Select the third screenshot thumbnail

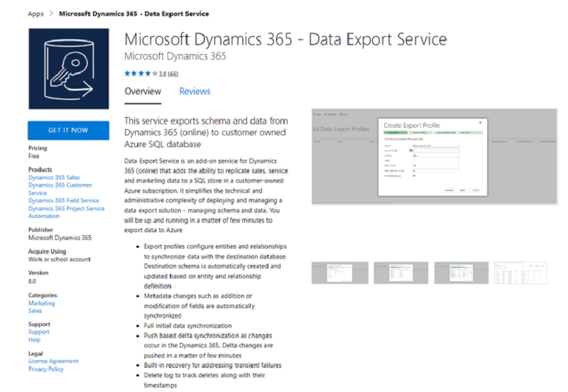pyautogui.click(x=461, y=273)
